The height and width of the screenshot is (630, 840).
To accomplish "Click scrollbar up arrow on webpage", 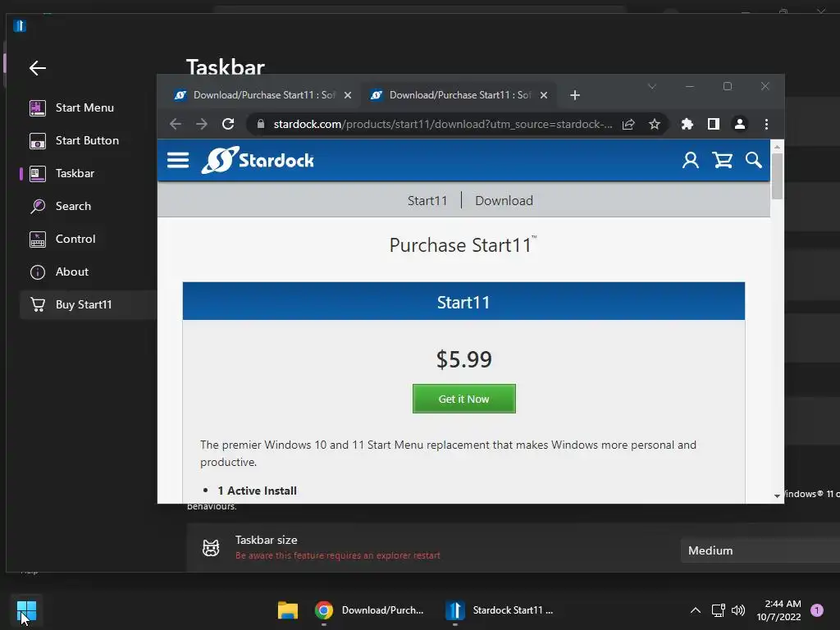I will (x=777, y=146).
